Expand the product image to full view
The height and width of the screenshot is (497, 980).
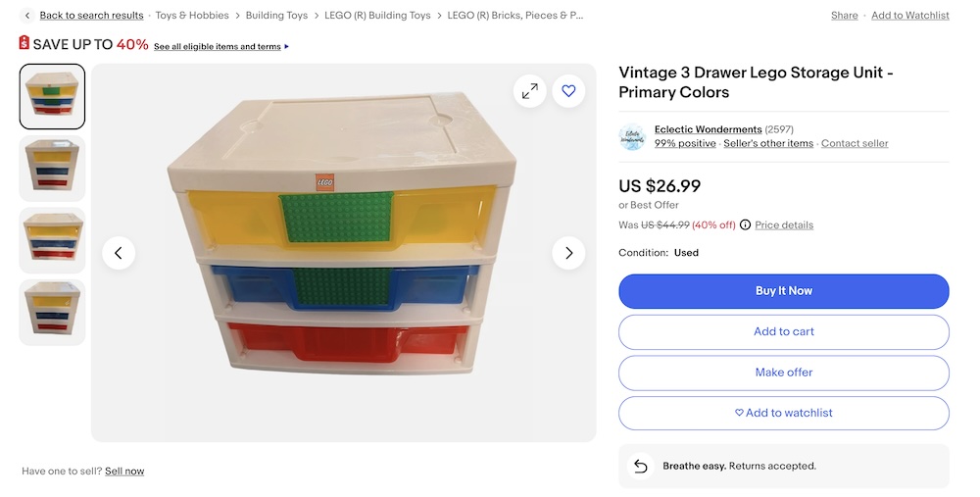point(529,91)
